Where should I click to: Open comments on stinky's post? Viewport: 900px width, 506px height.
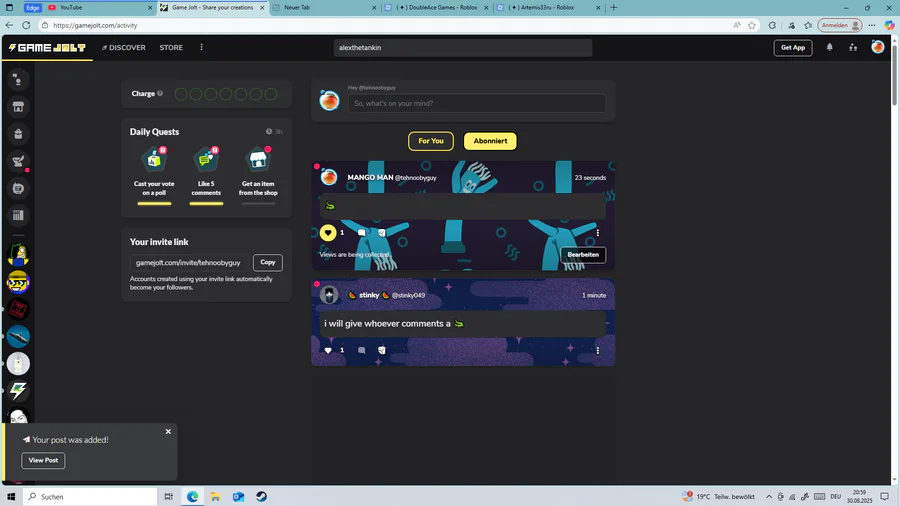(362, 351)
